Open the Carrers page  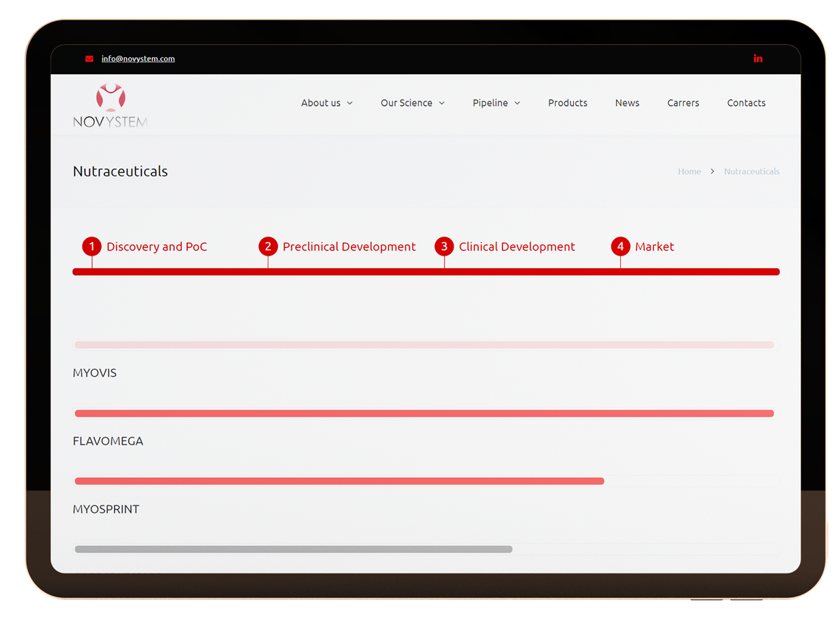click(x=683, y=103)
